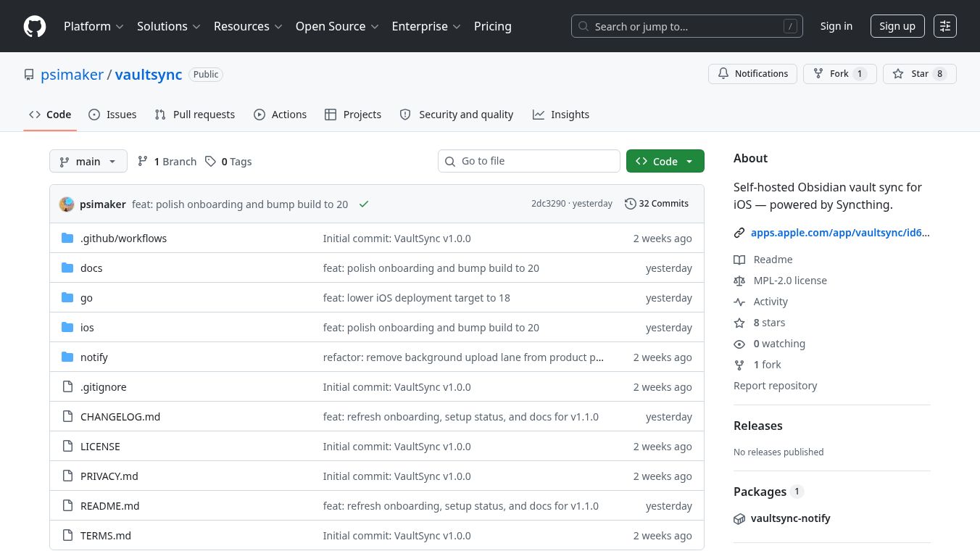980x551 pixels.
Task: Switch to the Insights tab
Action: point(561,115)
